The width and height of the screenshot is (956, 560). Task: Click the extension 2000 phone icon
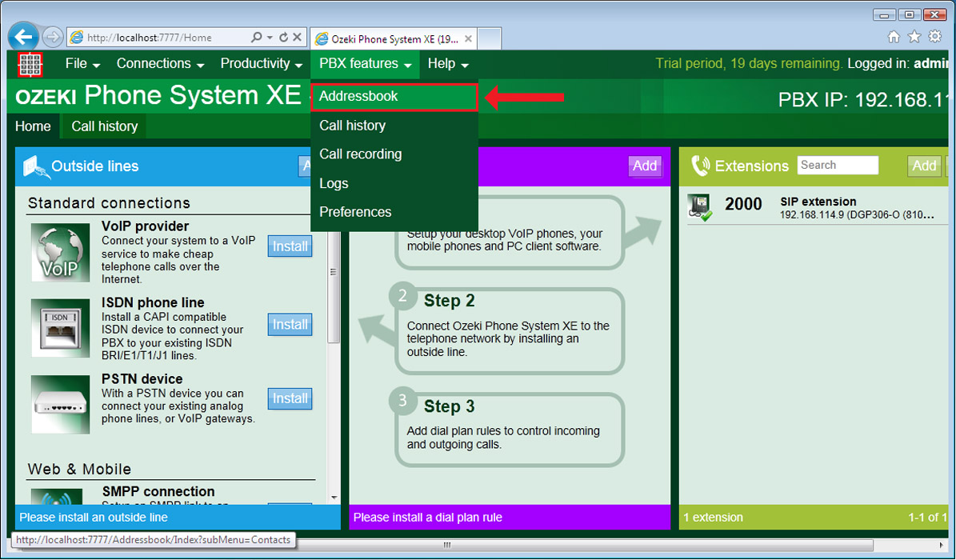700,207
